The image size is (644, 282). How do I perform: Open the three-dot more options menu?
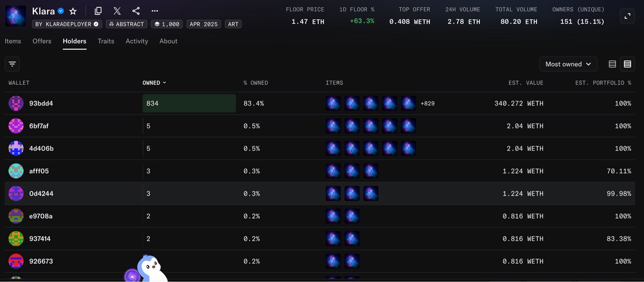click(x=155, y=11)
